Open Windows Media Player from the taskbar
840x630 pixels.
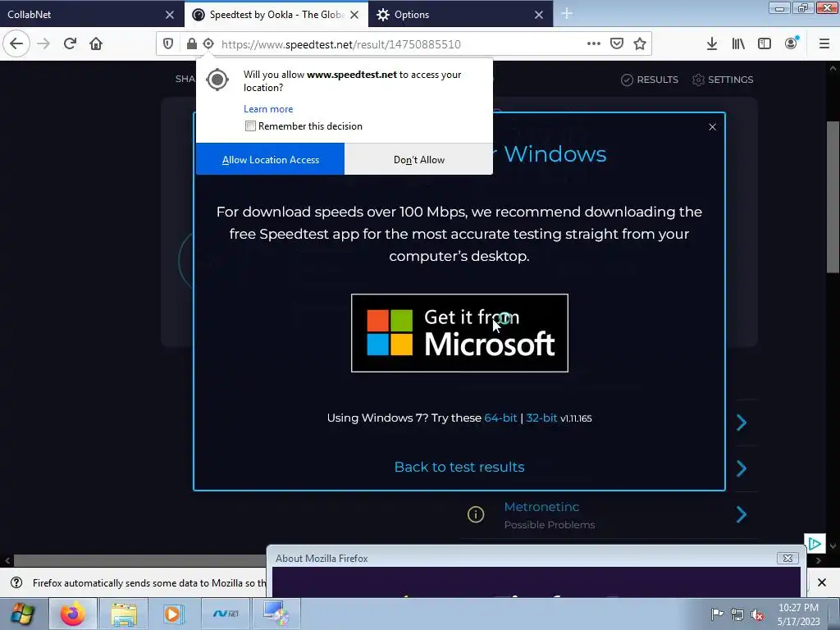(x=174, y=614)
